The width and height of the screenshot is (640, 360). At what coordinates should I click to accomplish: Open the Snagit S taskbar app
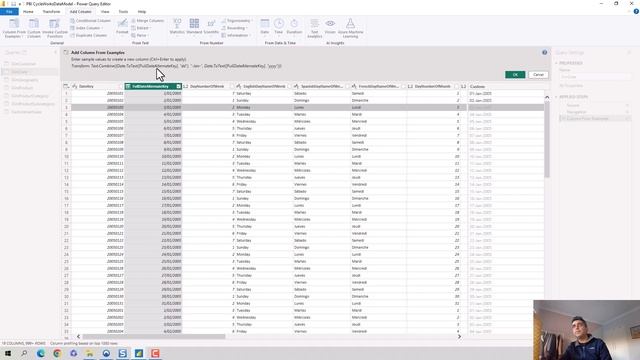(x=122, y=353)
